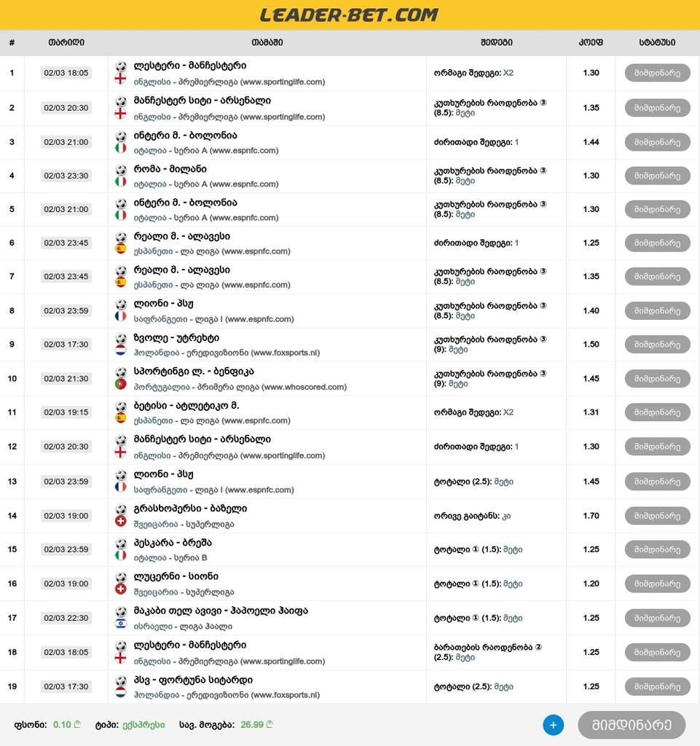Click Italy flag beside რომა - მილანი
The height and width of the screenshot is (746, 700).
(x=121, y=181)
